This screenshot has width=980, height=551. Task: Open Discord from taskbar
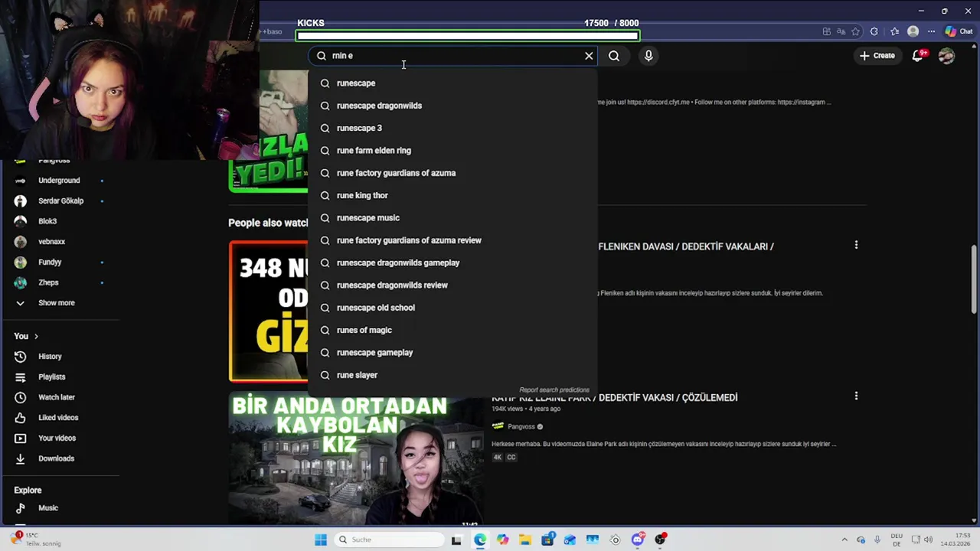pyautogui.click(x=638, y=540)
